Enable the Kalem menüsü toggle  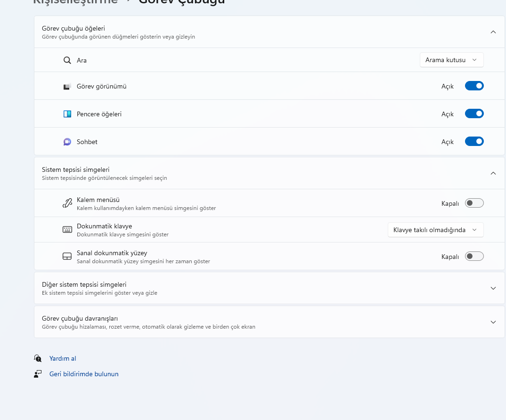(474, 203)
